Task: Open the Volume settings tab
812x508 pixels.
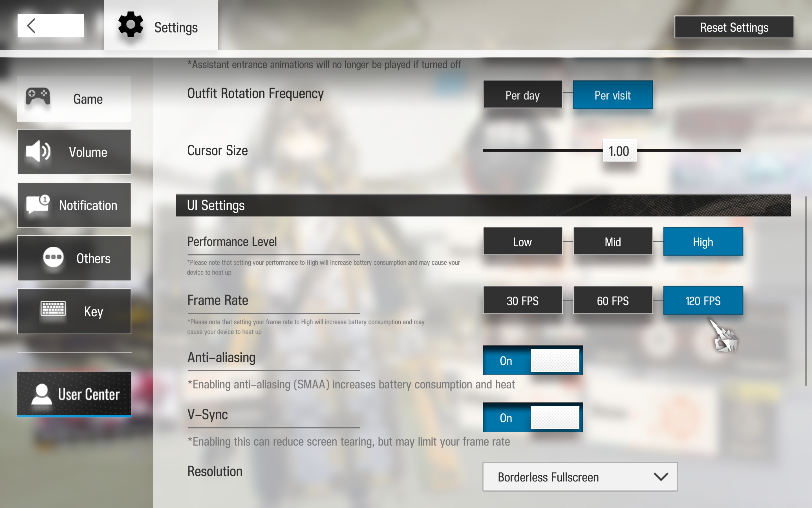Action: click(x=74, y=152)
